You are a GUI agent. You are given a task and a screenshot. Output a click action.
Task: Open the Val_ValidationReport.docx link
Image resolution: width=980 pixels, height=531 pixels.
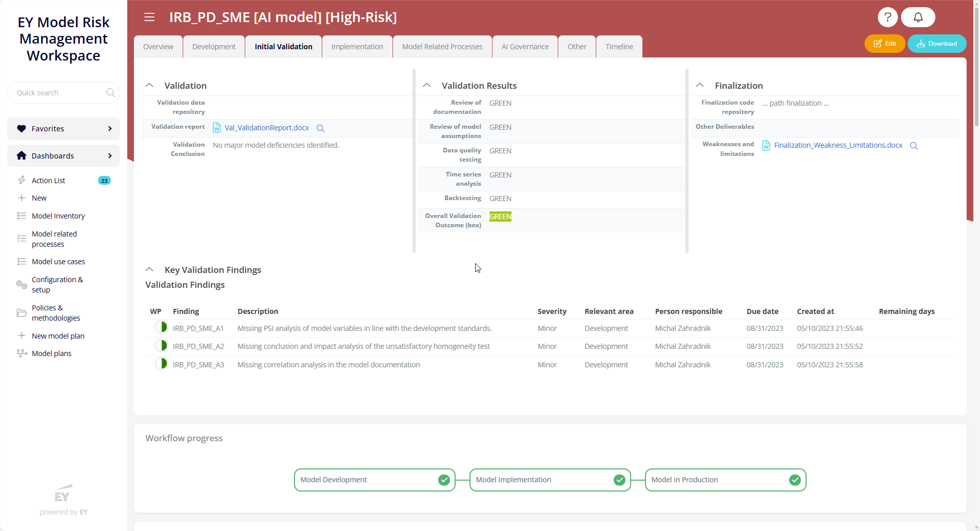tap(267, 128)
